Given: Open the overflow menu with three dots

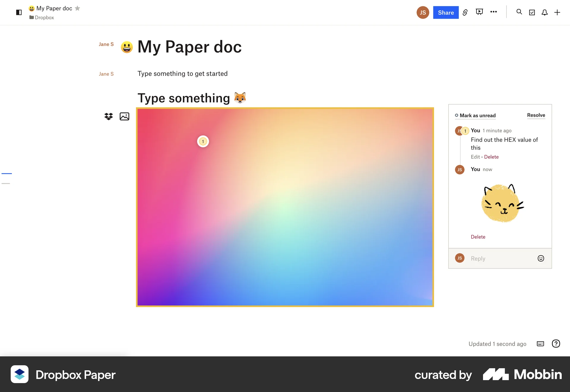Looking at the screenshot, I should [x=494, y=12].
